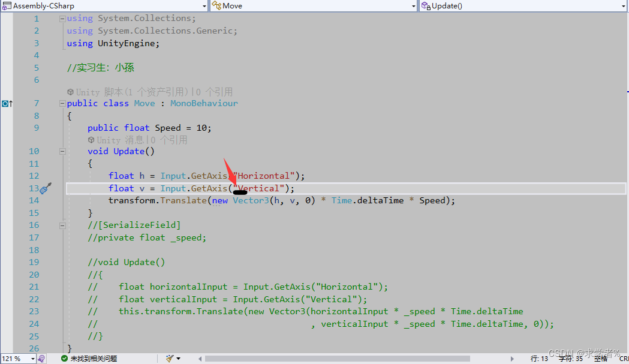Click the '未找到相关问题' status message
This screenshot has width=629, height=364.
point(94,359)
